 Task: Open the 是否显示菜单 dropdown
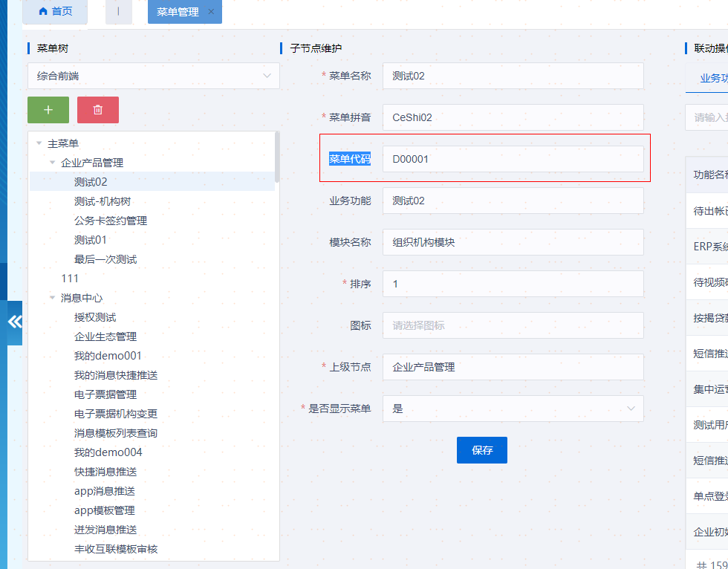(x=513, y=409)
